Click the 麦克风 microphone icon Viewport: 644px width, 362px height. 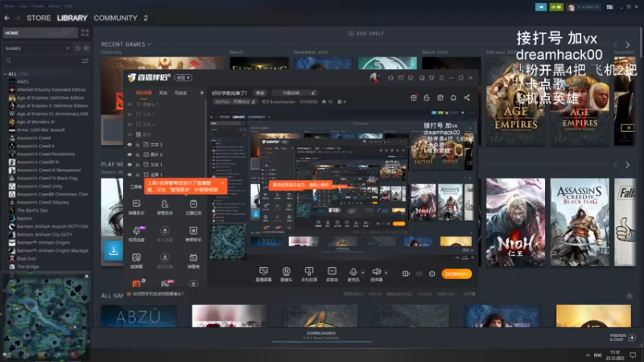point(353,274)
